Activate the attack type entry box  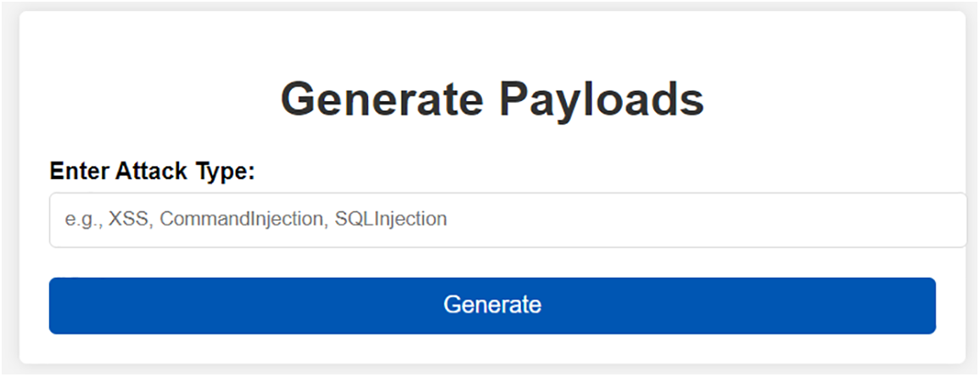point(507,220)
